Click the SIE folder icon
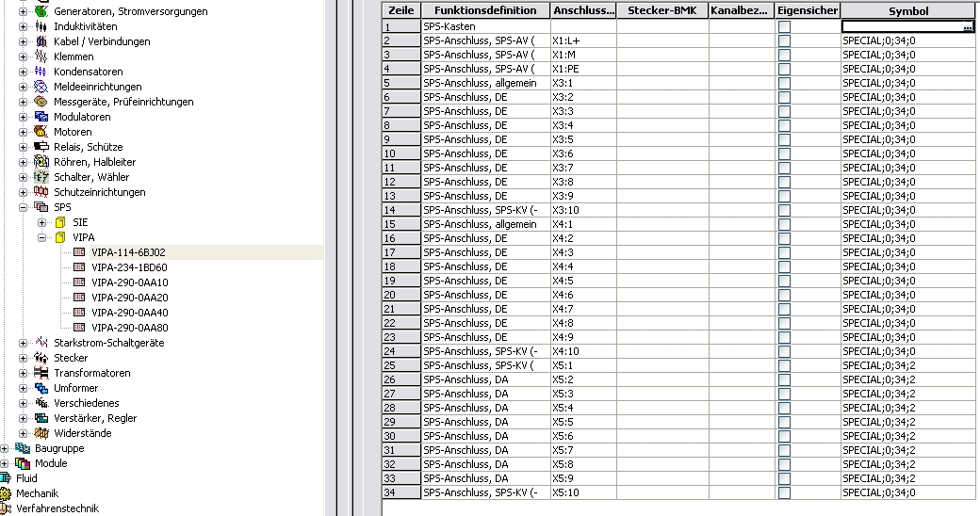 [x=60, y=222]
